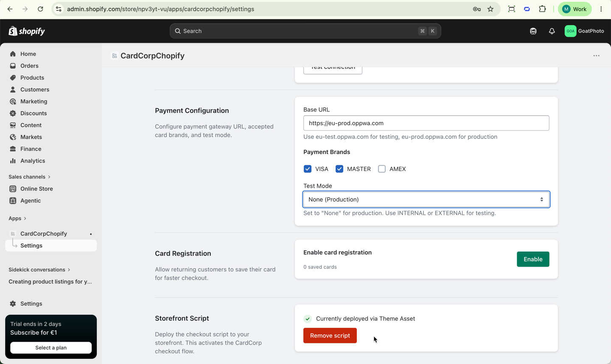Uncheck the VISA payment brand

coord(308,169)
